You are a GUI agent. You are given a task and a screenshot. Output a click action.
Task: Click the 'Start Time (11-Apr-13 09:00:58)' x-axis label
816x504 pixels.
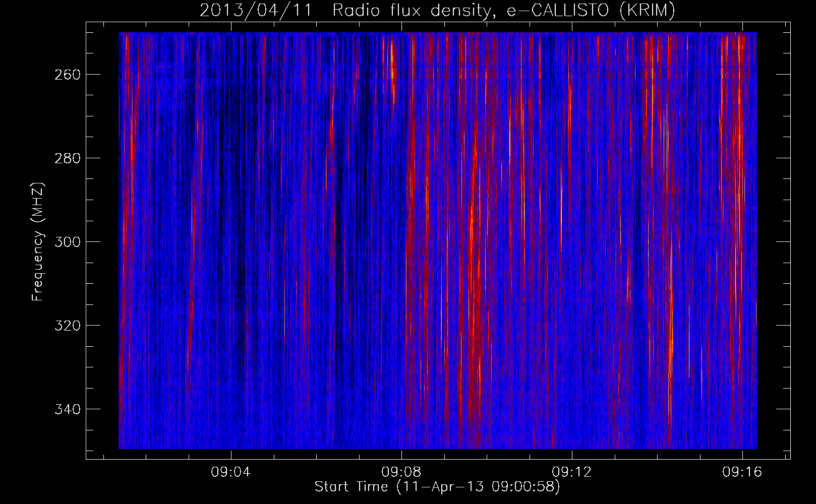pos(437,487)
